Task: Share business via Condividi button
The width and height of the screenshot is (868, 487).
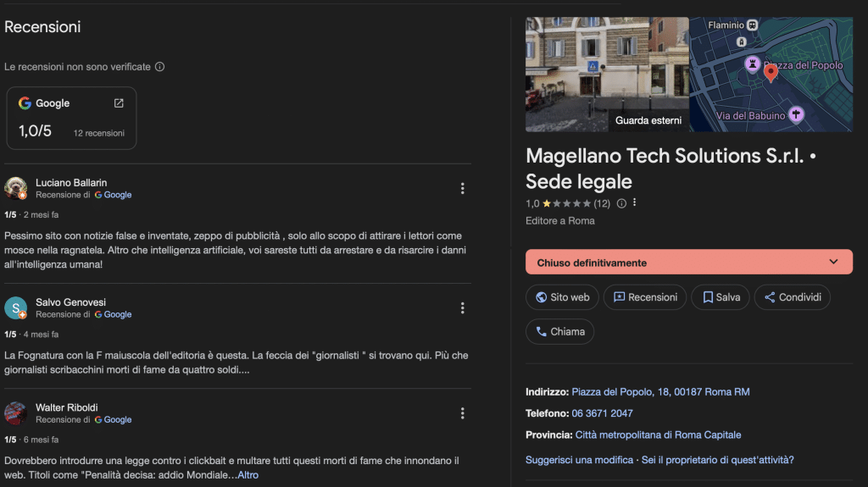Action: point(793,297)
